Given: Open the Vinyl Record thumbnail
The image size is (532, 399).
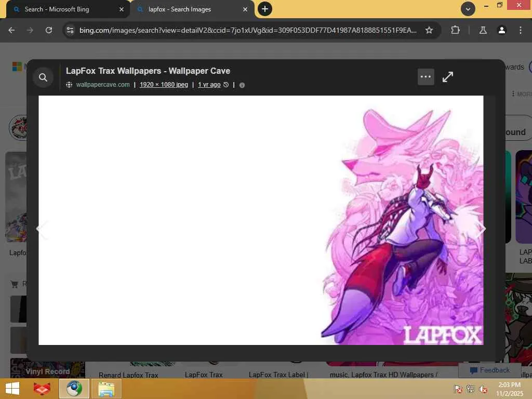Looking at the screenshot, I should 47,368.
